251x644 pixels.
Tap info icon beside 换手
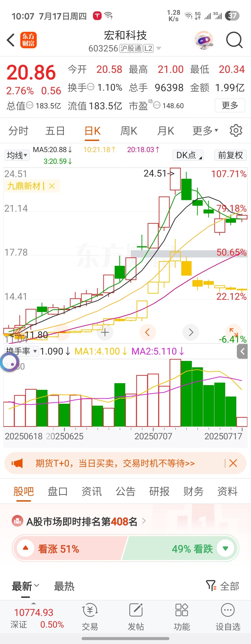(x=91, y=87)
